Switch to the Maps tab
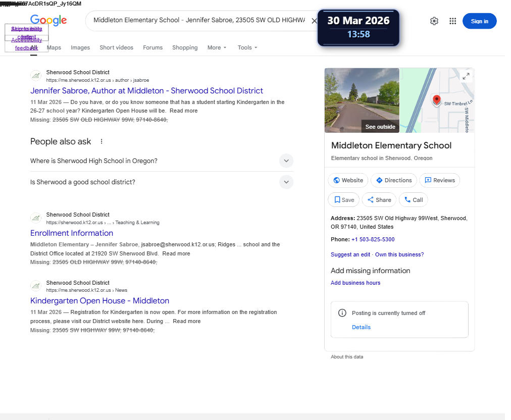Viewport: 511px width, 420px height. point(54,47)
